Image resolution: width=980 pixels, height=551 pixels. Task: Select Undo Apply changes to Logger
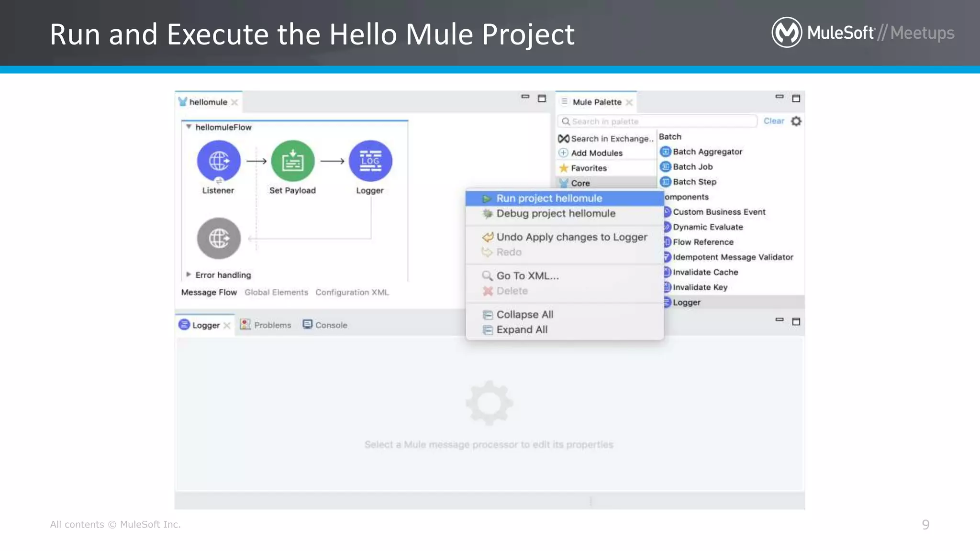[x=565, y=237]
